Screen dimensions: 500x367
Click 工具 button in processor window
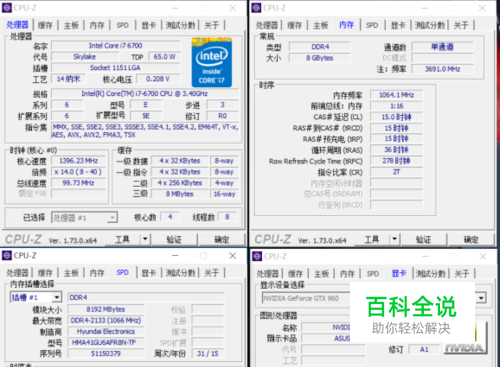click(x=123, y=239)
